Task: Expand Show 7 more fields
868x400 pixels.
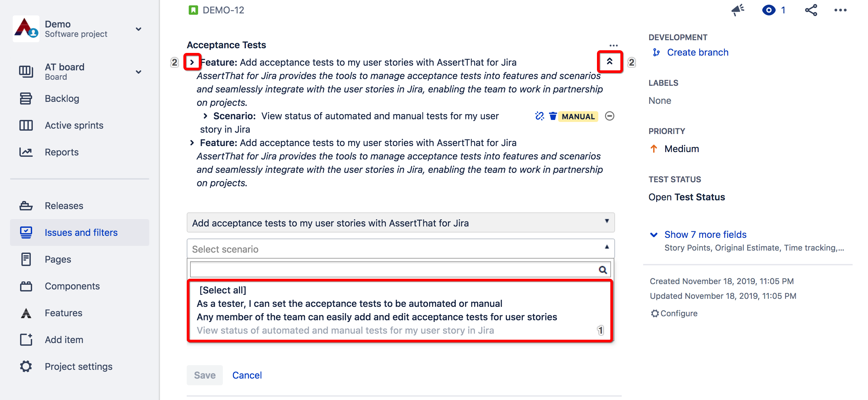Action: click(705, 235)
